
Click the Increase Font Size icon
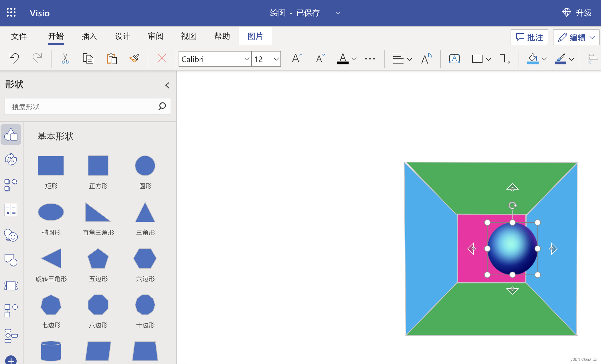(297, 58)
